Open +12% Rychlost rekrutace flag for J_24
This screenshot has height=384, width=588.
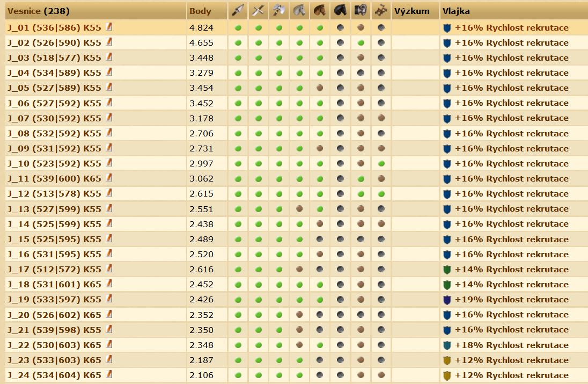pos(511,375)
